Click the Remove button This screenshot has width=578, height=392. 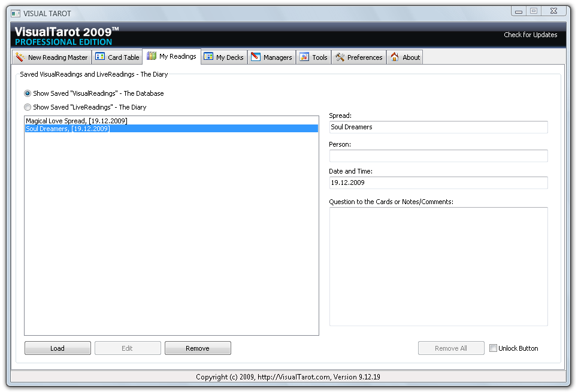coord(198,348)
